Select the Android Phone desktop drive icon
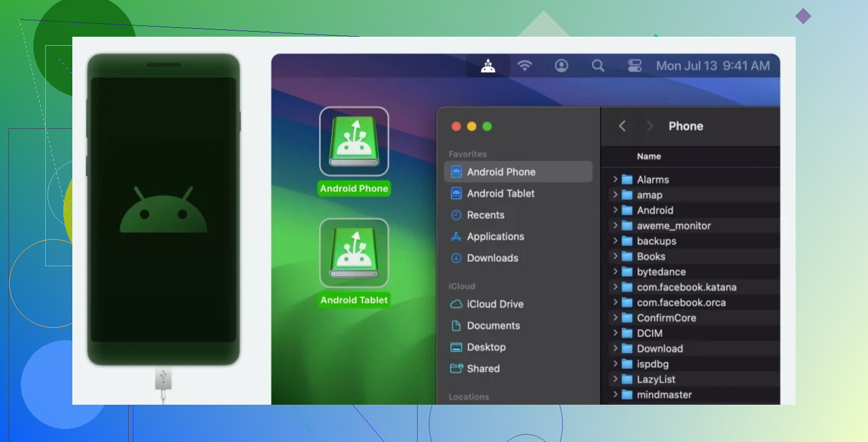Screen dimensions: 868x442 tap(354, 141)
